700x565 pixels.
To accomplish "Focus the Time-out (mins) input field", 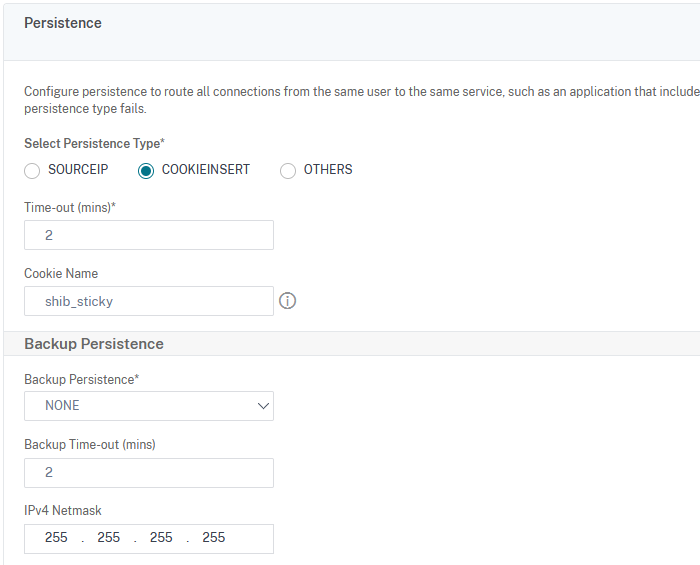I will click(x=148, y=235).
